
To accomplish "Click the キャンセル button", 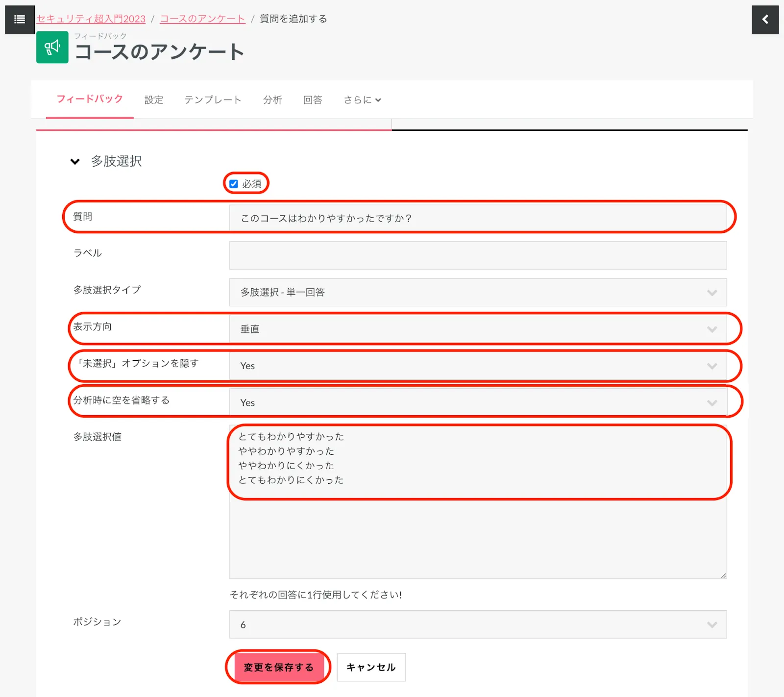I will point(371,667).
